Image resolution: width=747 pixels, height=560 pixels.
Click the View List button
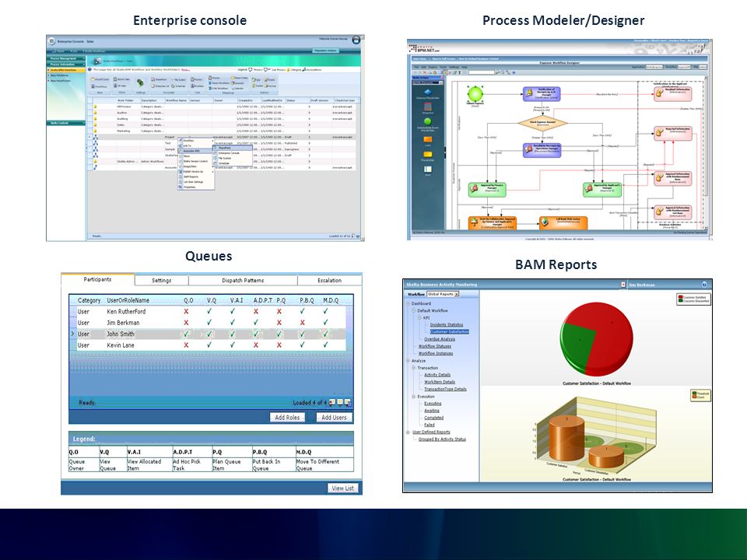pyautogui.click(x=343, y=488)
